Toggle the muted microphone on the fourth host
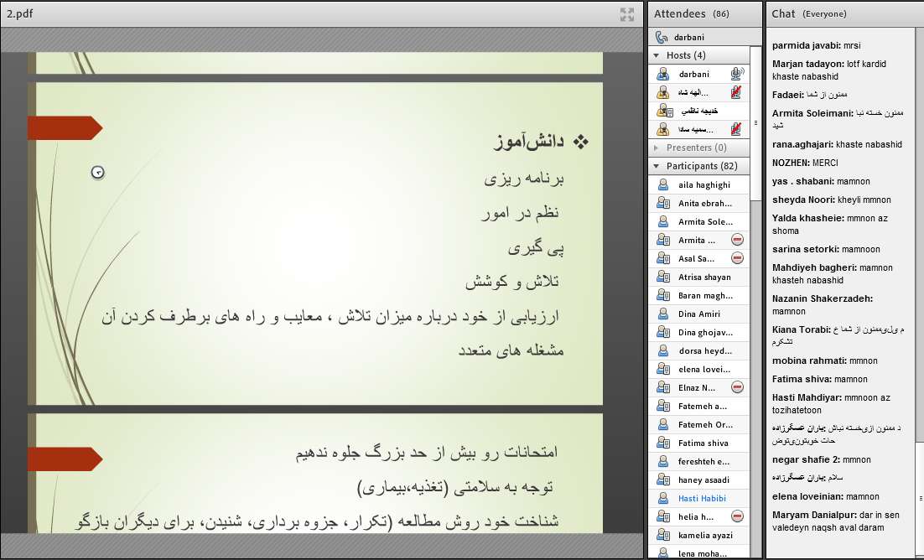The height and width of the screenshot is (560, 924). pos(736,129)
